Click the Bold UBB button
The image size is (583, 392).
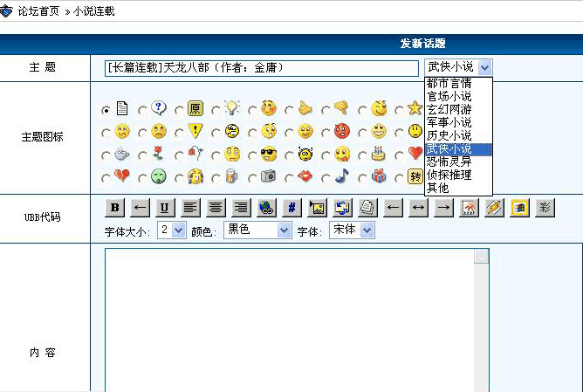click(115, 208)
